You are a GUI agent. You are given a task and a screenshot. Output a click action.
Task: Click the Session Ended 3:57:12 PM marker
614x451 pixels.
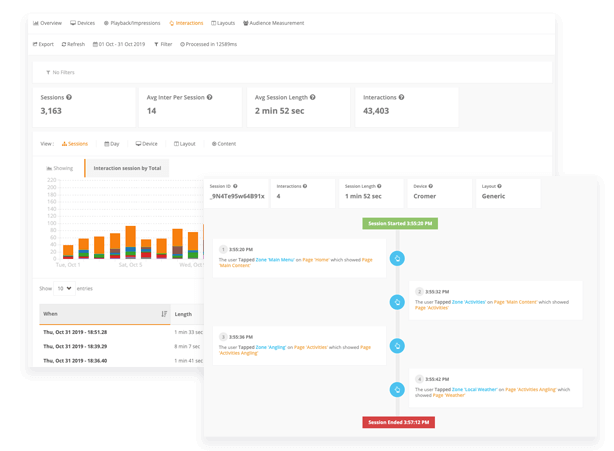[x=399, y=422]
